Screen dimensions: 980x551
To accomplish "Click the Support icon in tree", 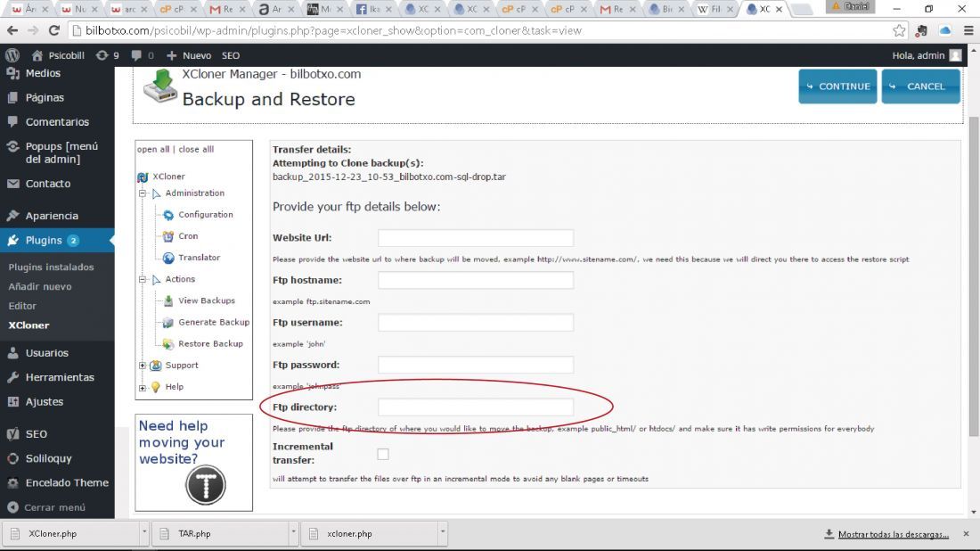I will [156, 366].
